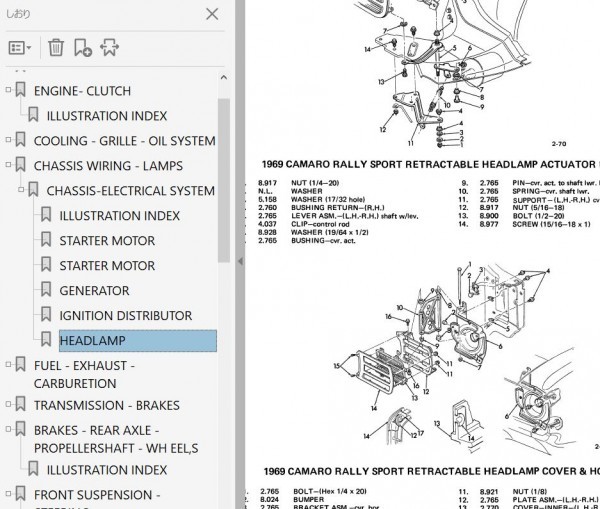
Task: Click the RETRACTABLE HEADLAMP ACTUATOR heading
Action: coord(430,165)
